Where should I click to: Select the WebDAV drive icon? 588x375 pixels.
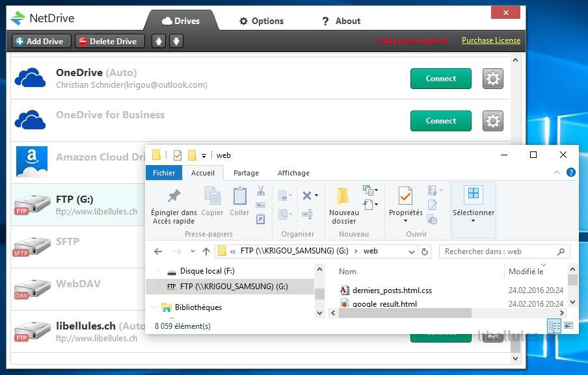point(32,289)
